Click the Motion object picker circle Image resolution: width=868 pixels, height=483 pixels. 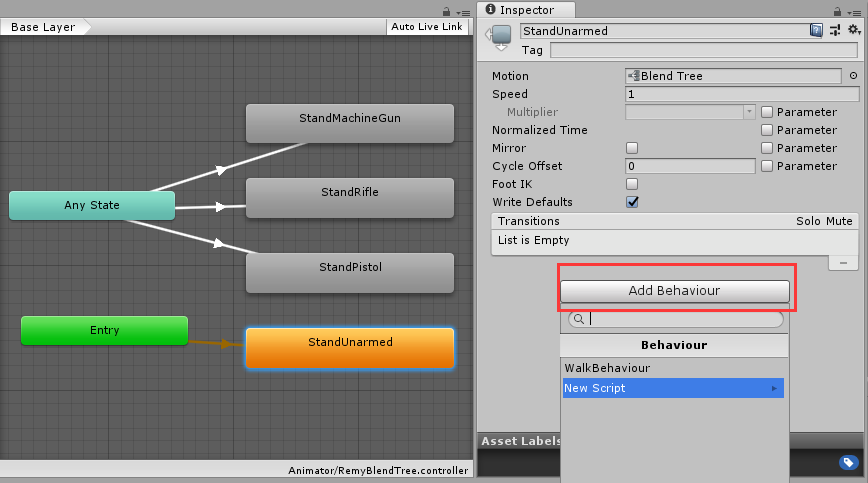tap(853, 76)
